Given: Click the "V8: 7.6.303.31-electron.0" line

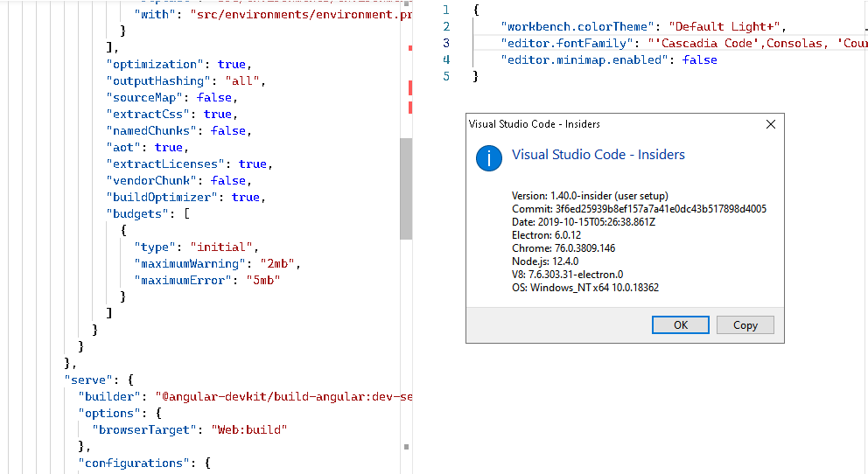Looking at the screenshot, I should pos(567,275).
